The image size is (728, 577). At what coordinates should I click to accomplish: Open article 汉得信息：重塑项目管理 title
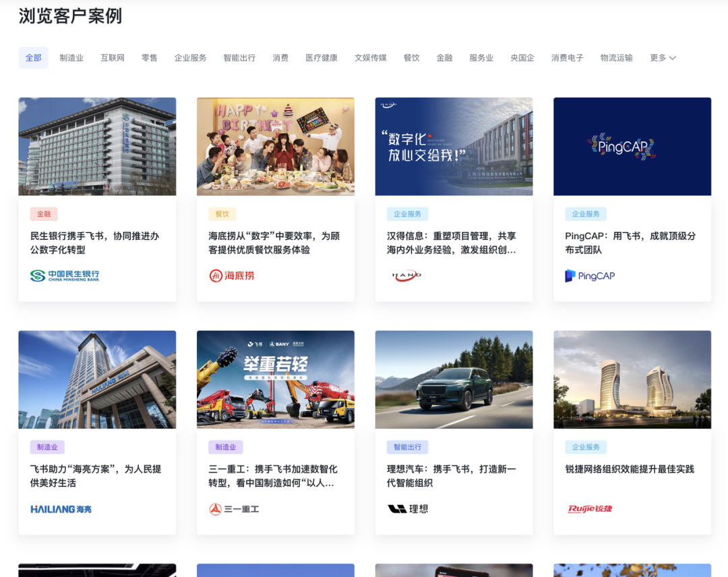(451, 243)
